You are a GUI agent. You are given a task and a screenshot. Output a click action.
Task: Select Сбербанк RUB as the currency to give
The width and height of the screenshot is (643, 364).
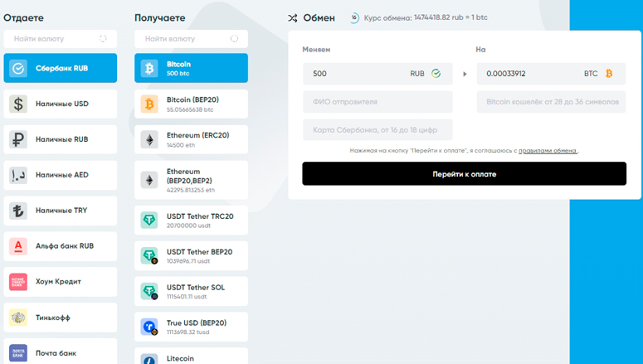[x=61, y=68]
